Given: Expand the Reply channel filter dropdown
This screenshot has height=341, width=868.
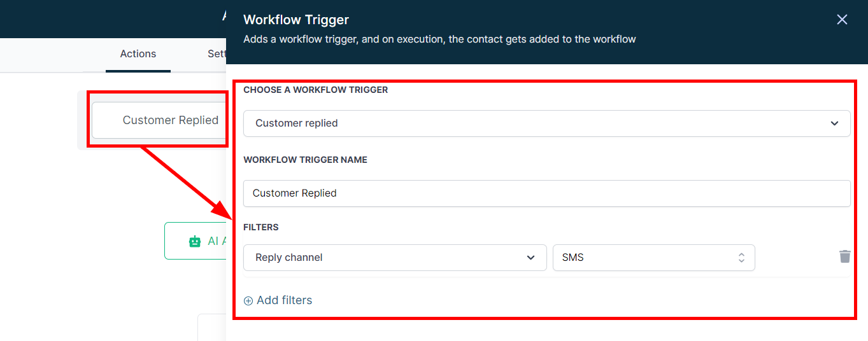Looking at the screenshot, I should [x=395, y=258].
